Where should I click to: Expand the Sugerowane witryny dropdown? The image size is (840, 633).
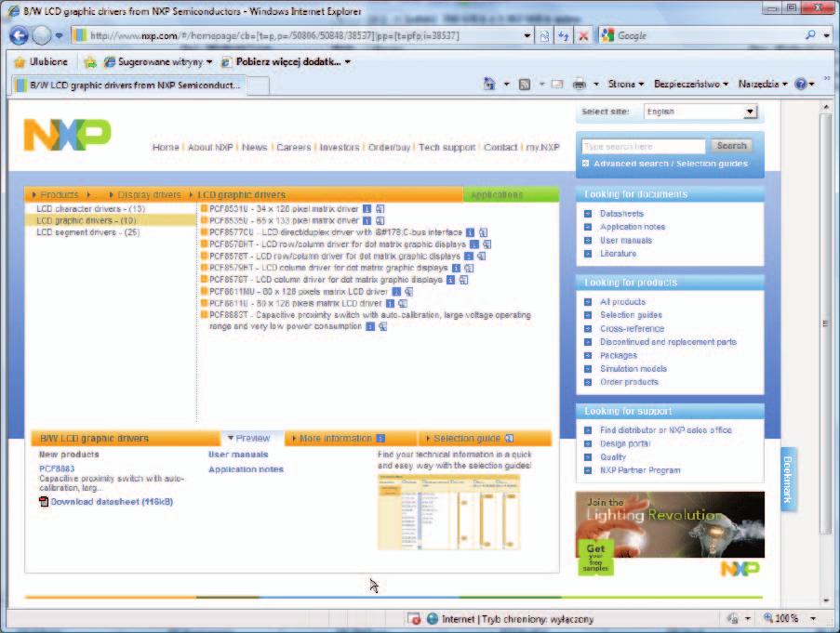pos(209,62)
